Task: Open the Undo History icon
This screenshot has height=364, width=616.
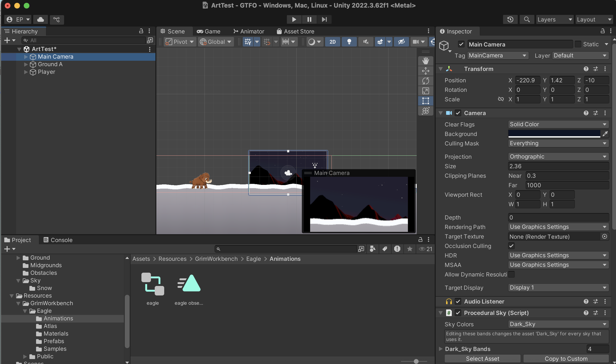Action: click(510, 19)
